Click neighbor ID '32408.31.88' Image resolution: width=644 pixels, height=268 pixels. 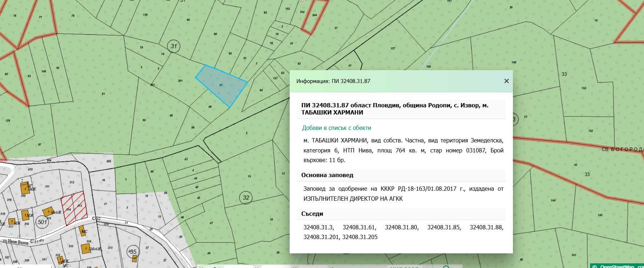[486, 227]
